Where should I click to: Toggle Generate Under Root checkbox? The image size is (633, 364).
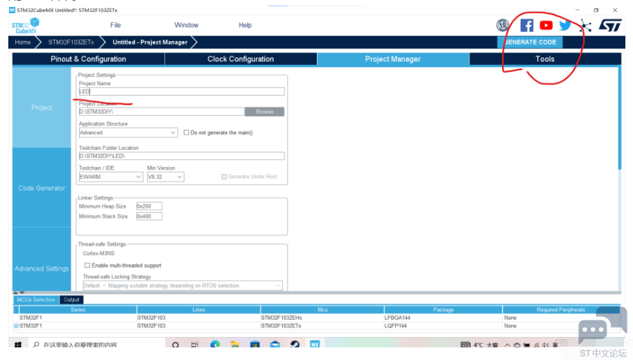point(224,177)
